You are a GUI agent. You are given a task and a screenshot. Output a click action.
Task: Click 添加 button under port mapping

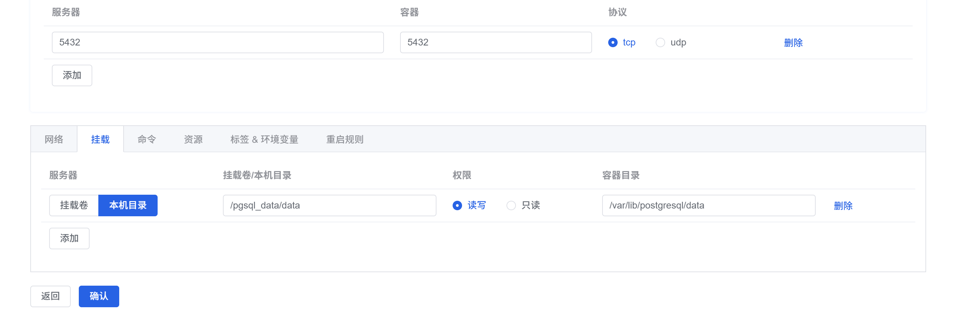[72, 75]
